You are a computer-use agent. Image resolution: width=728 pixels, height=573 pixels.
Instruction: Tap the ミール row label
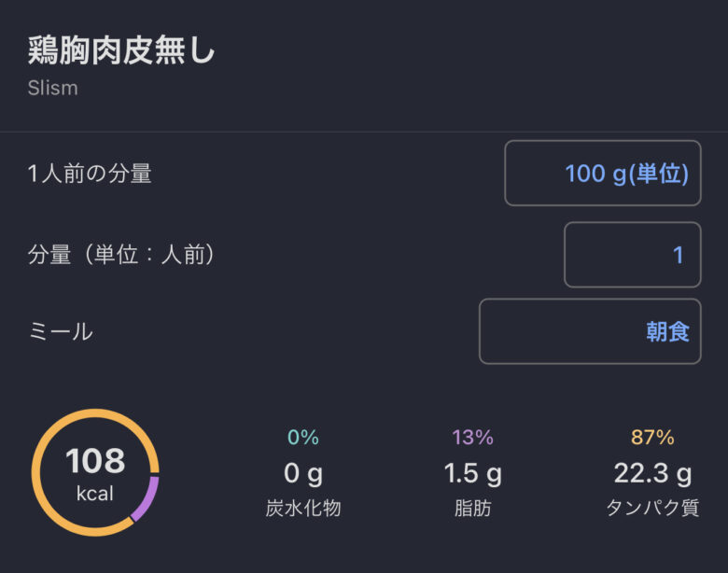61,331
